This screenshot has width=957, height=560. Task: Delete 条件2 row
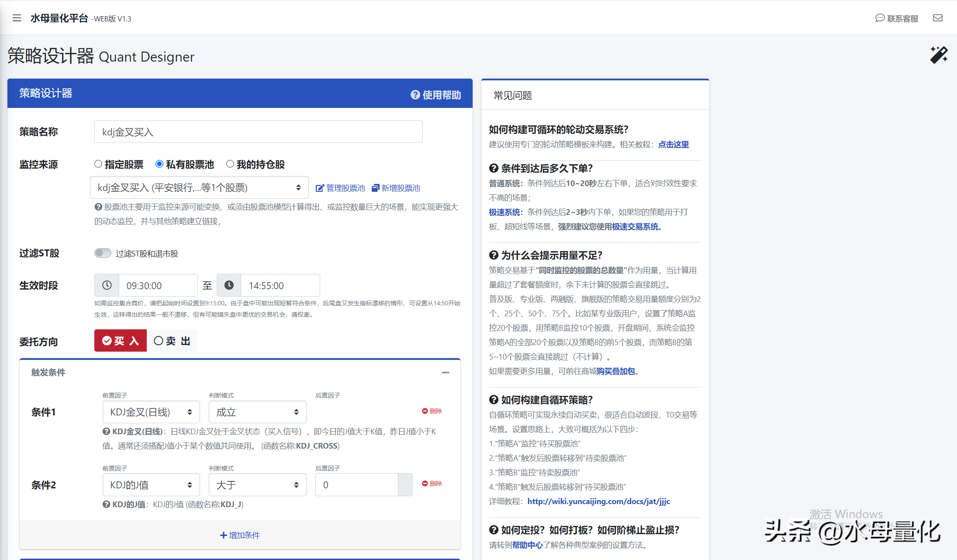(432, 484)
